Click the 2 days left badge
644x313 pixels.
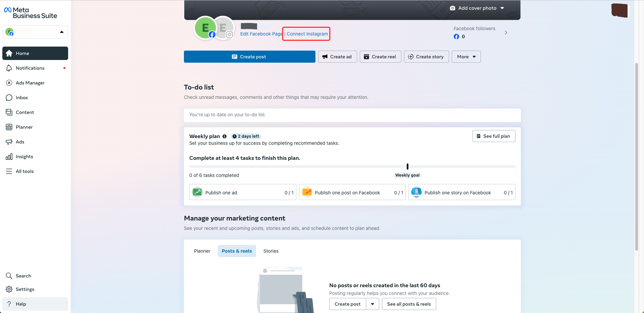click(x=246, y=136)
